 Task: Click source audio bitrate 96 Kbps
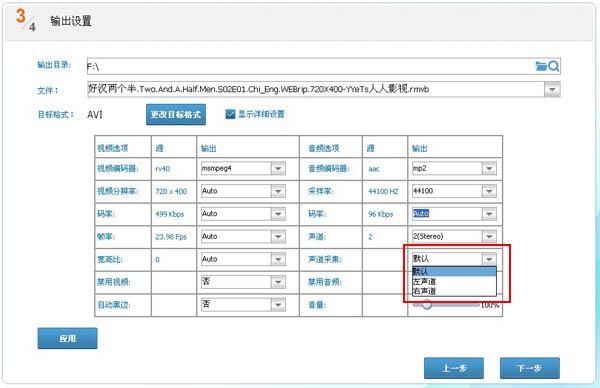[381, 214]
